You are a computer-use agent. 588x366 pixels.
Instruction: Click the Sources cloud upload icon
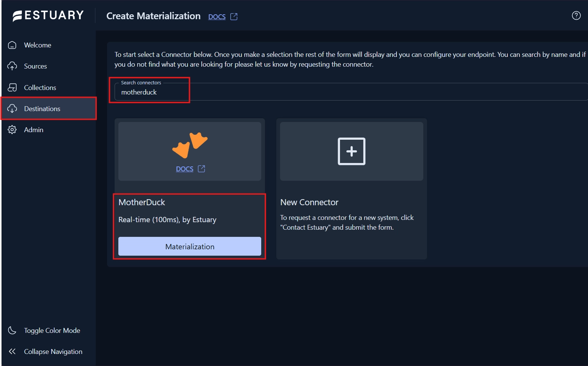click(x=12, y=66)
